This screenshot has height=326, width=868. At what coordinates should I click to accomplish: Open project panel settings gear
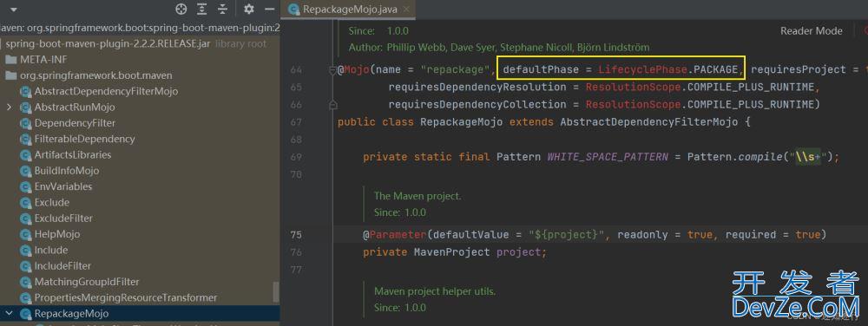(249, 9)
